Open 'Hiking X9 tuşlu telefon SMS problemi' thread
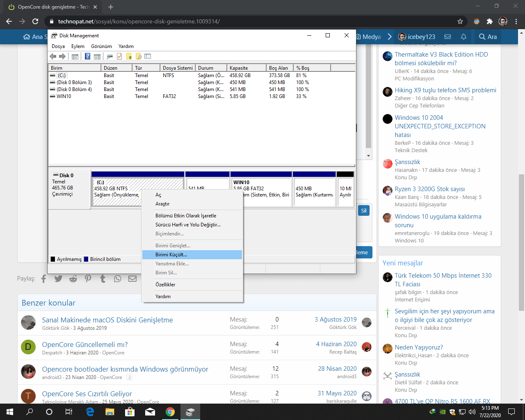525x420 pixels. click(445, 90)
